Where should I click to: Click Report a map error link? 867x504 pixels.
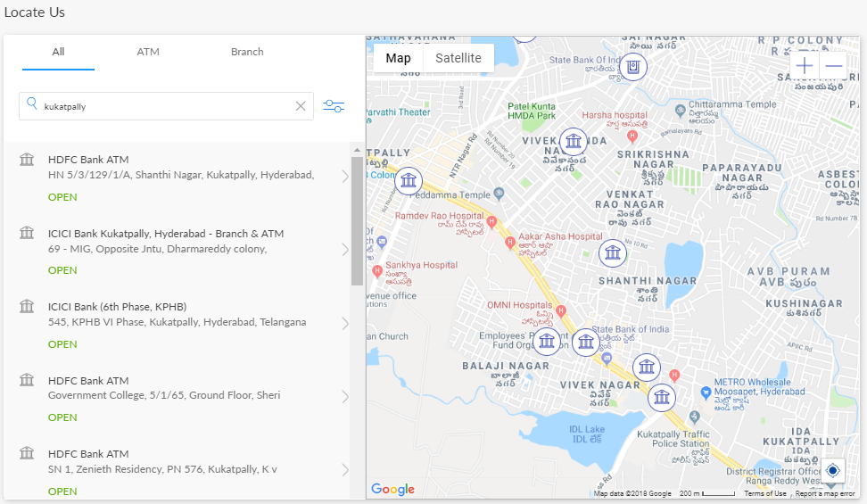[825, 493]
